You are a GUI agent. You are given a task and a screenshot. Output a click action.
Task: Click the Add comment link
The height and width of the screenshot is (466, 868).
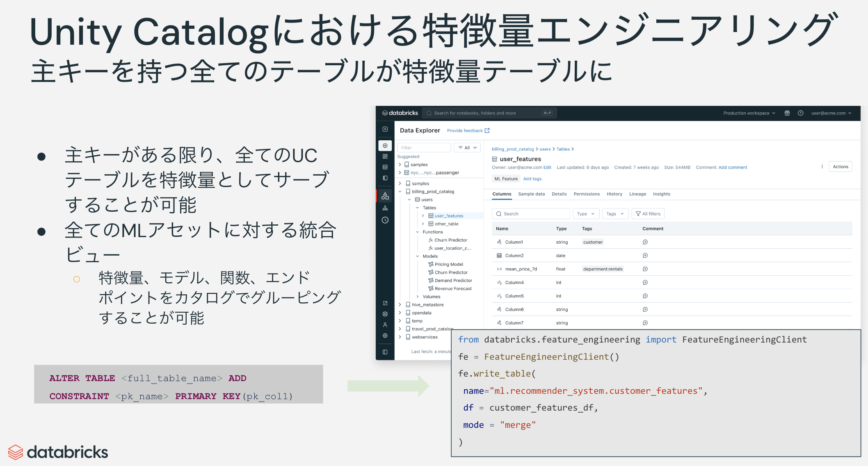click(x=733, y=167)
